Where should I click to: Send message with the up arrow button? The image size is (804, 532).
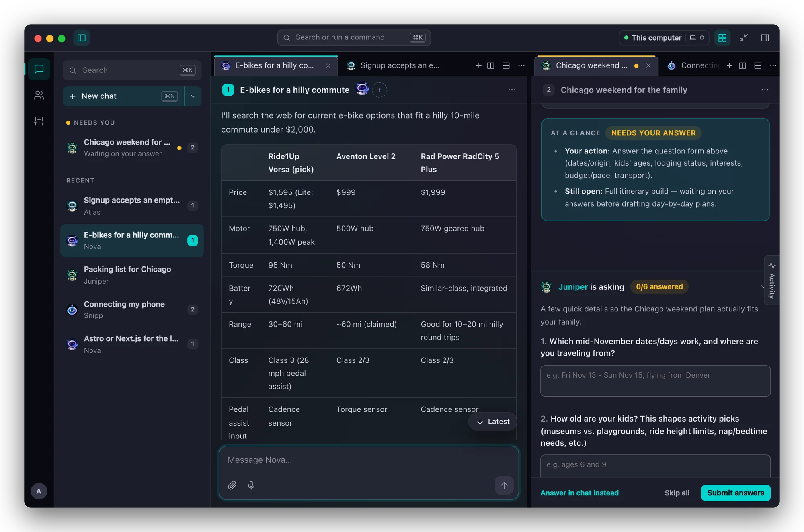point(504,485)
